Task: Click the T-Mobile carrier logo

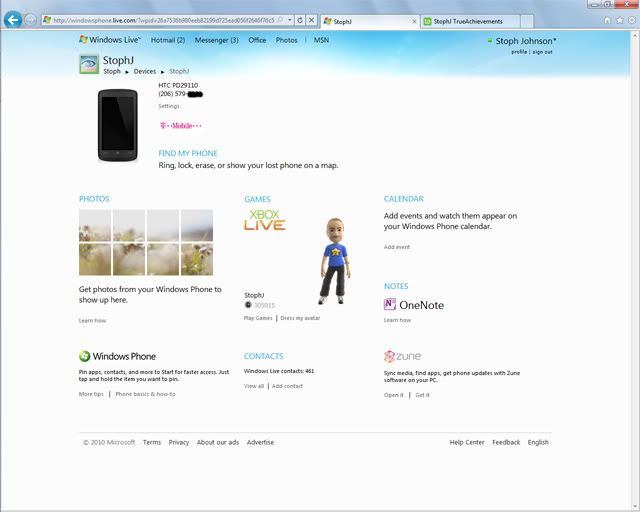Action: point(180,126)
